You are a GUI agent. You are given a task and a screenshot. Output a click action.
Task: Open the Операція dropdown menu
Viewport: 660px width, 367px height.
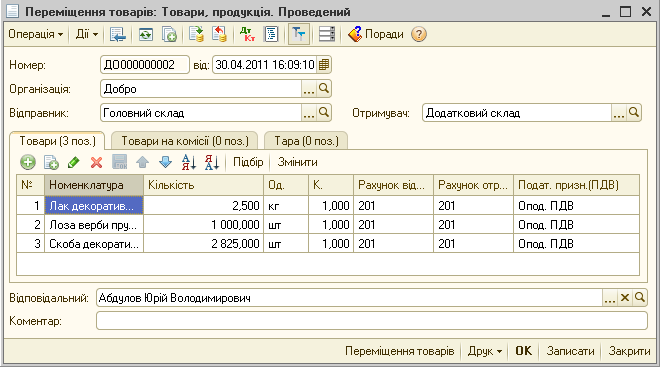tap(36, 34)
